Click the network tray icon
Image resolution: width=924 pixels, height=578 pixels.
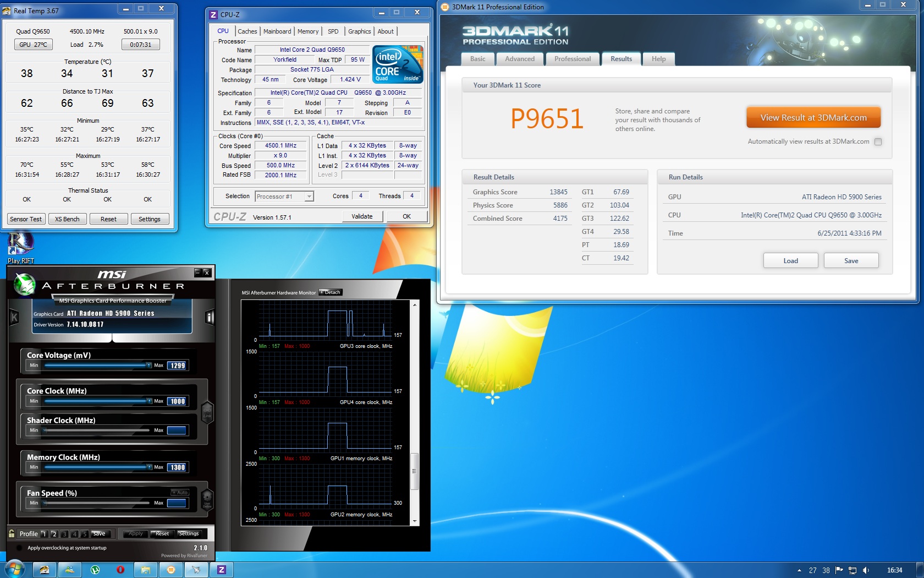tap(853, 570)
